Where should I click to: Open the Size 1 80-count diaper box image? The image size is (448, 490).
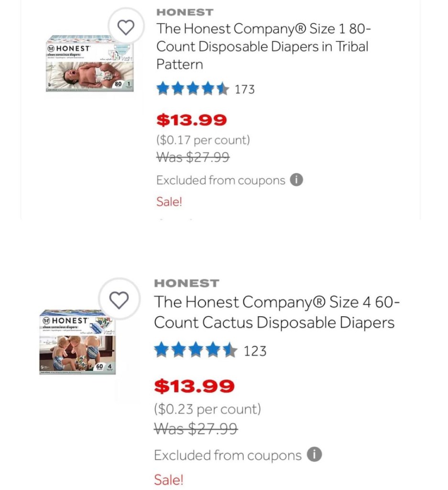(x=90, y=64)
